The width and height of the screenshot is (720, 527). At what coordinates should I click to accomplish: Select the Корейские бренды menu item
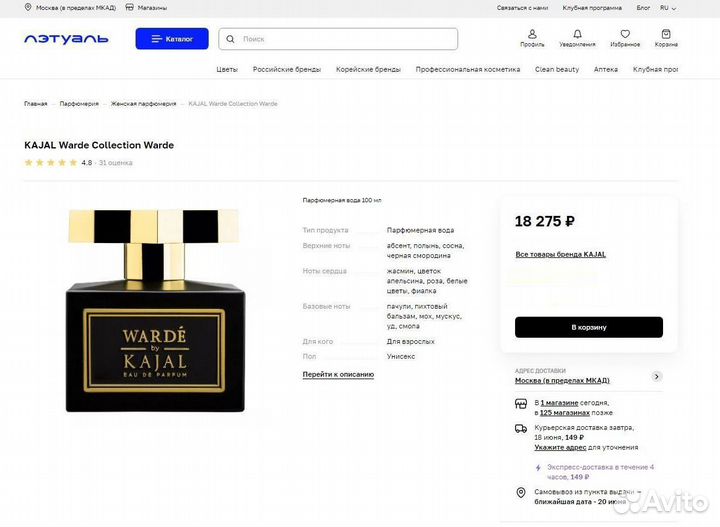tap(368, 69)
